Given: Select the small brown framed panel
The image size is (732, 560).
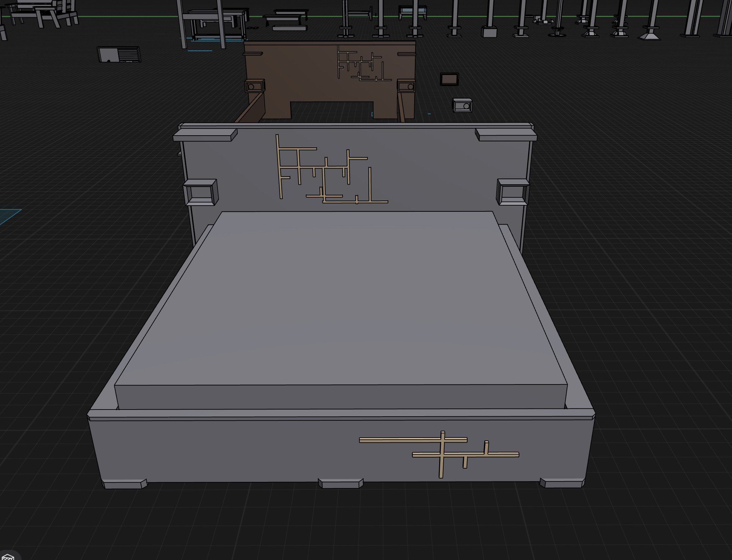Looking at the screenshot, I should click(x=449, y=79).
